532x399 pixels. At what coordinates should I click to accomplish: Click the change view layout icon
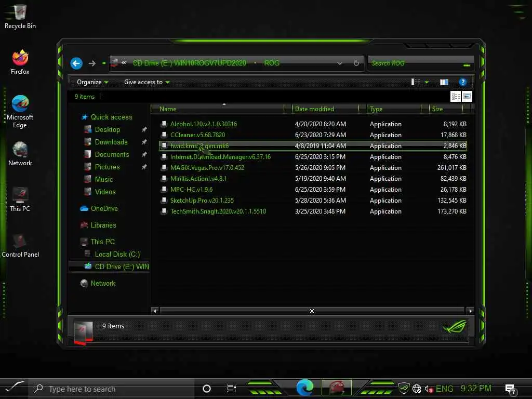tap(416, 82)
